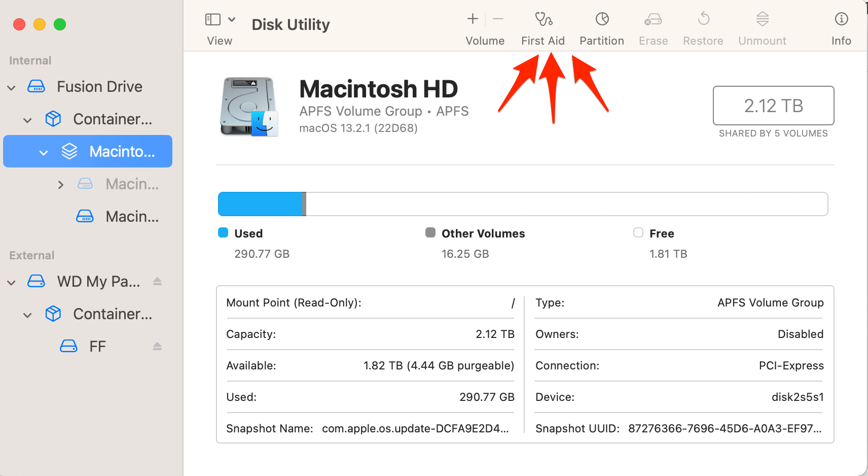
Task: Toggle the sidebar View icon
Action: pos(213,20)
